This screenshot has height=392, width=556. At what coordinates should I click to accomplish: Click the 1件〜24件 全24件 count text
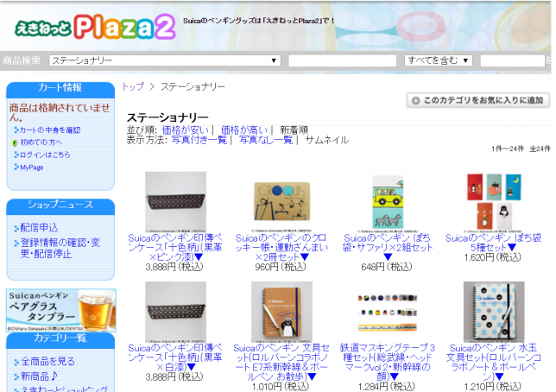click(521, 149)
